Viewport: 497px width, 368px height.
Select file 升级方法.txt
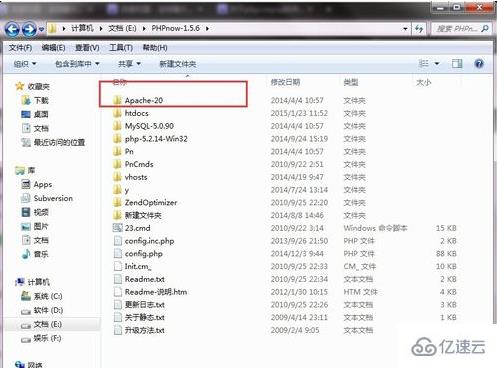[x=145, y=330]
